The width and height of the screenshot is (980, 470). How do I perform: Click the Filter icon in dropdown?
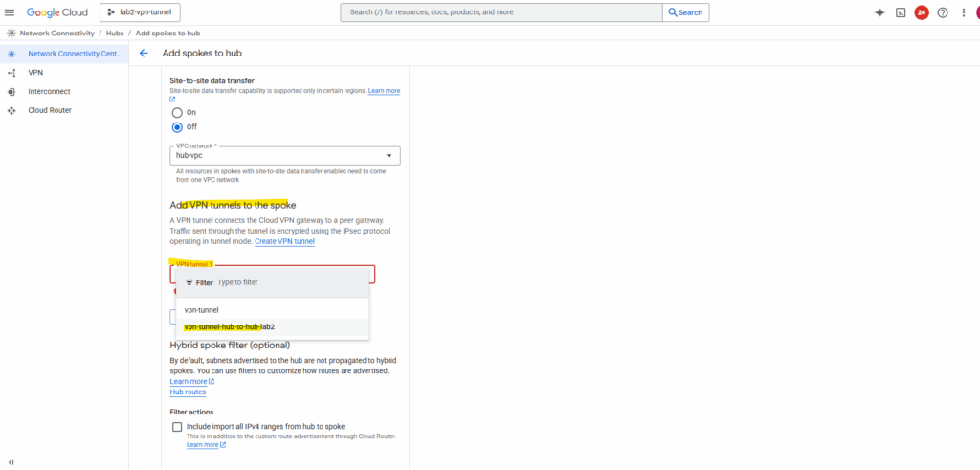tap(189, 282)
